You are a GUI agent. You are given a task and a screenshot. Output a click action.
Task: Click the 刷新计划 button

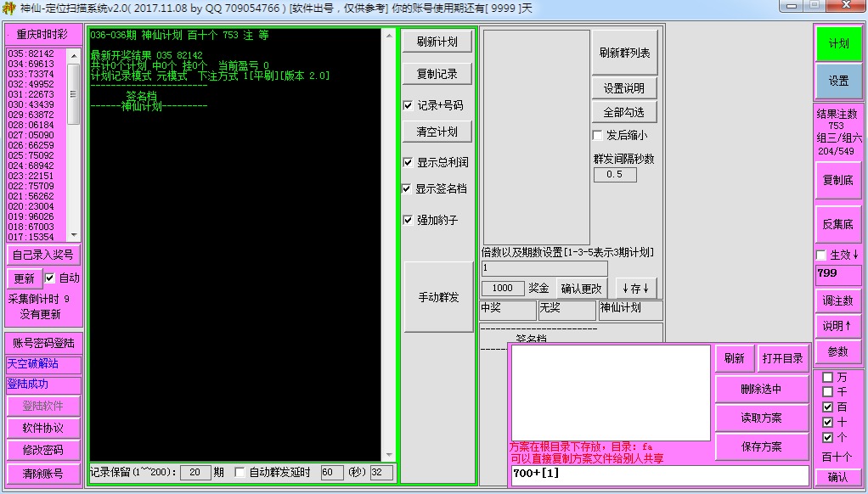(437, 43)
